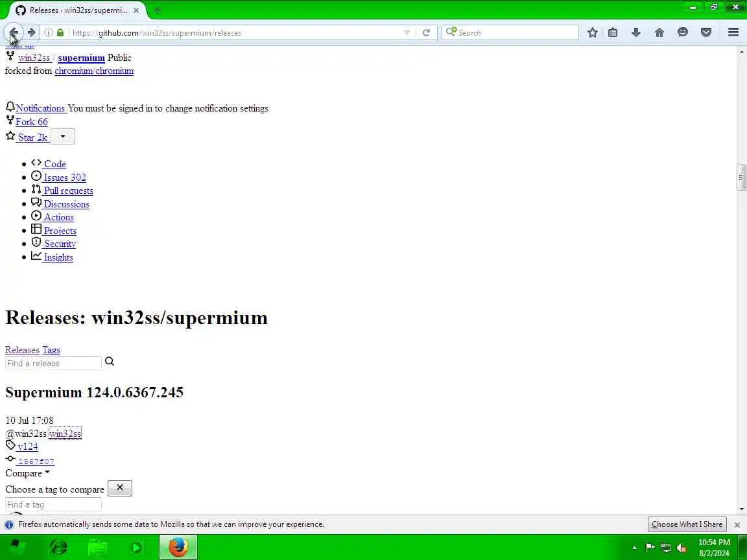Click the Choose What I Share button
This screenshot has height=560, width=747.
[687, 524]
